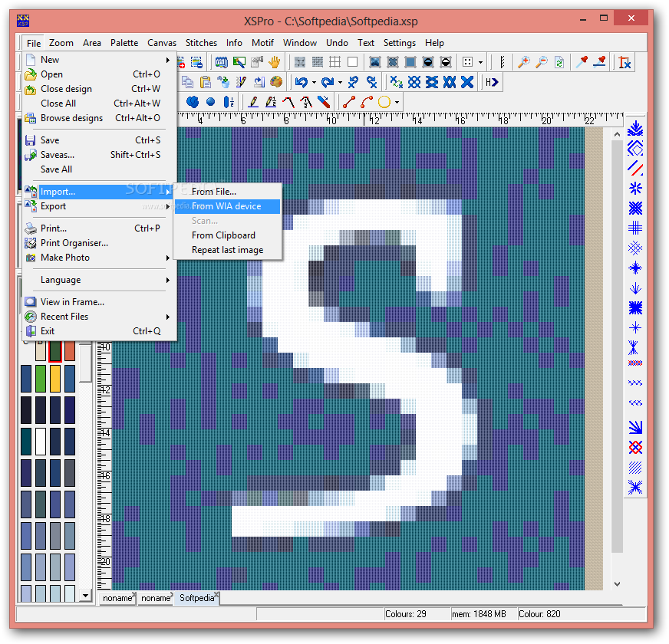669x644 pixels.
Task: Click the zoom in magnifier icon
Action: coord(523,62)
